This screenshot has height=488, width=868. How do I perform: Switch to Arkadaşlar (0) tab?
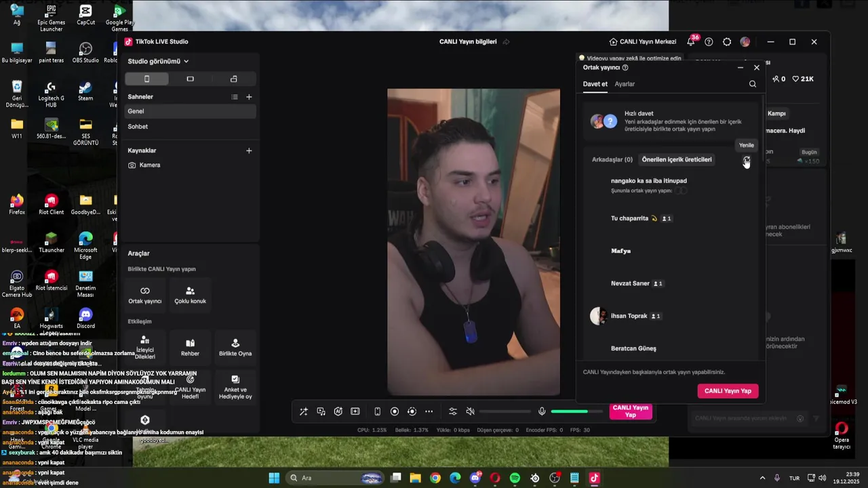(612, 160)
